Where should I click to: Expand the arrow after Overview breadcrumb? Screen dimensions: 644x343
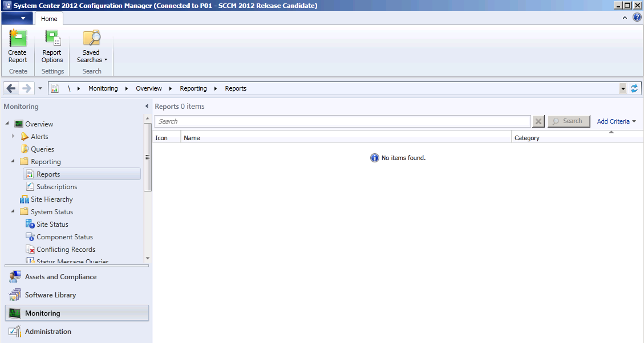(171, 88)
